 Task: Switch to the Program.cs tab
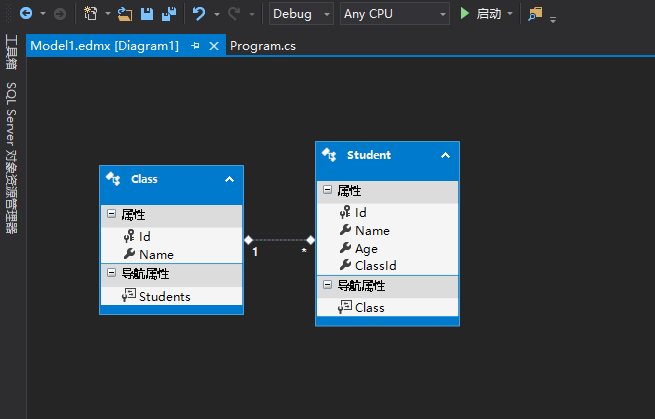263,46
